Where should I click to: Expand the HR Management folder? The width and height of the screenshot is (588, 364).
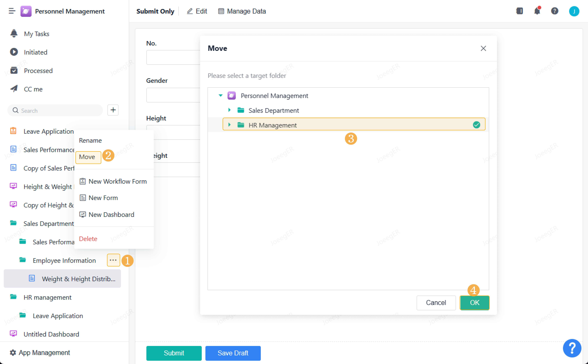point(229,125)
